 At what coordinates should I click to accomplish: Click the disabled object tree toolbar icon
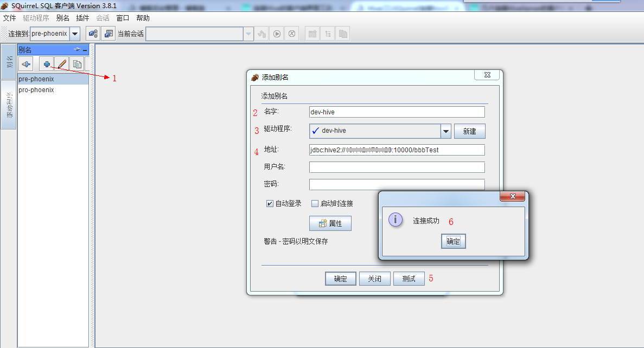328,34
